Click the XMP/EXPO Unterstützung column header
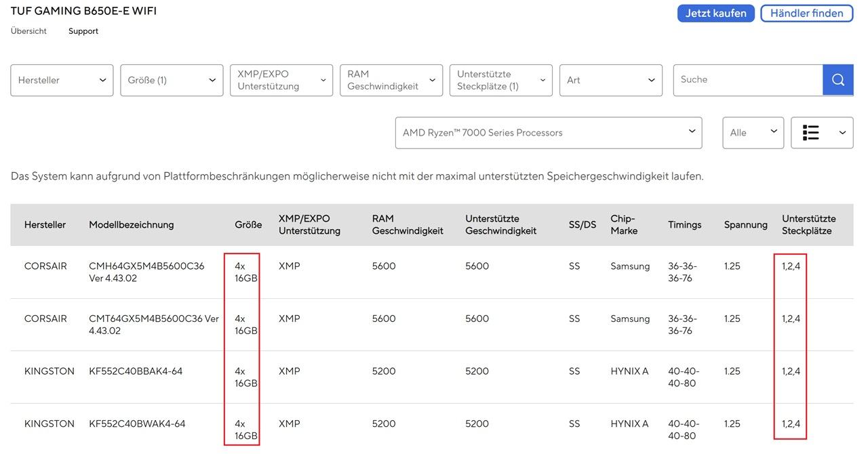The width and height of the screenshot is (868, 454). point(309,225)
